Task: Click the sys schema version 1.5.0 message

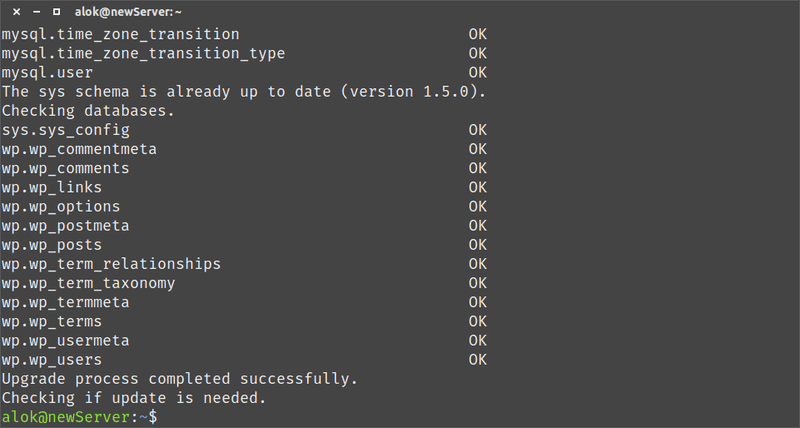Action: pyautogui.click(x=244, y=91)
